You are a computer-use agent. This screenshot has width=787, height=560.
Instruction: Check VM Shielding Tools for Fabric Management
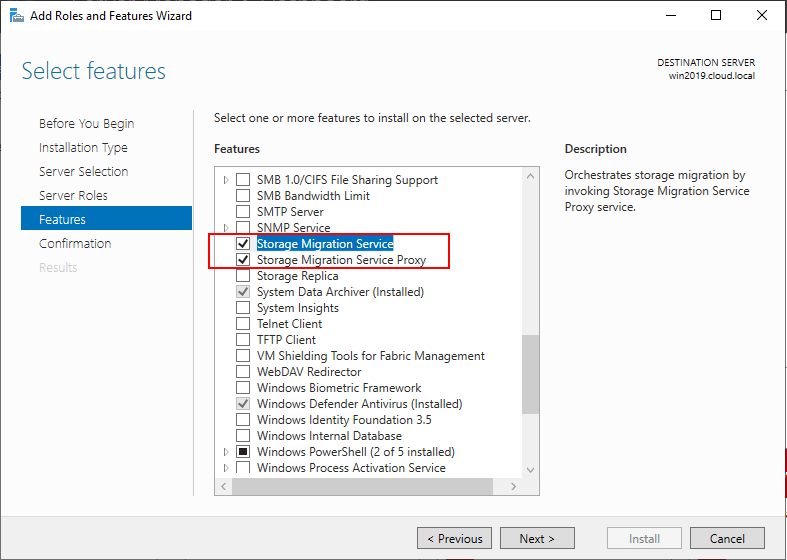click(243, 356)
